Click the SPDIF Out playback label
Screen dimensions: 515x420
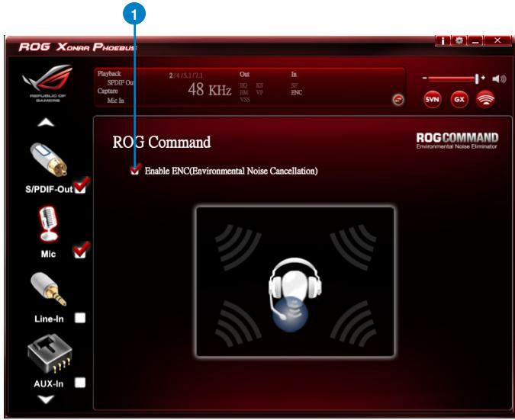[121, 82]
